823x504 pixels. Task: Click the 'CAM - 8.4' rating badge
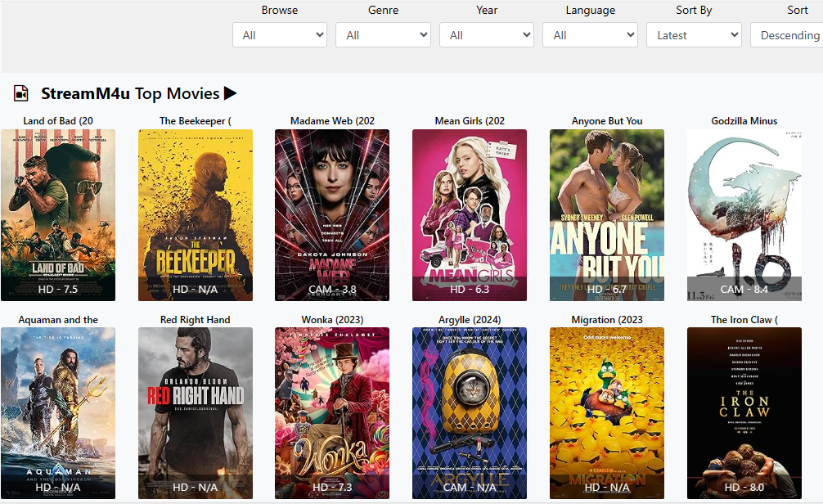click(x=744, y=290)
